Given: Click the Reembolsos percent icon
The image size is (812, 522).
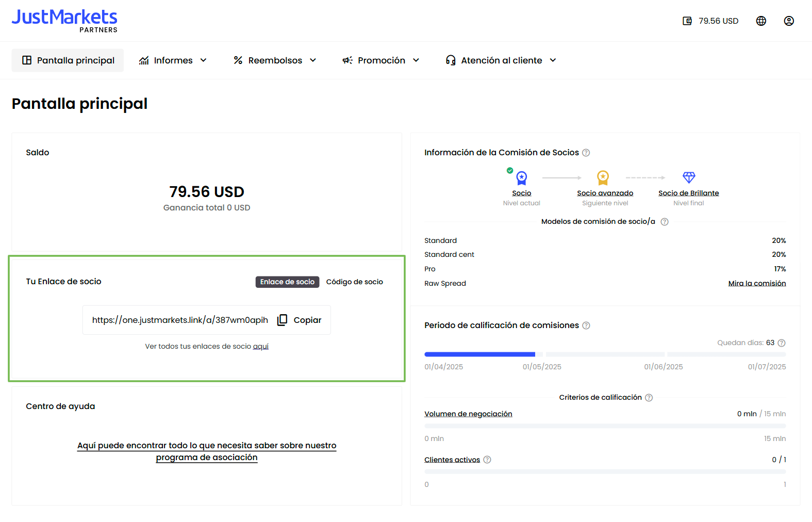Looking at the screenshot, I should coord(238,60).
